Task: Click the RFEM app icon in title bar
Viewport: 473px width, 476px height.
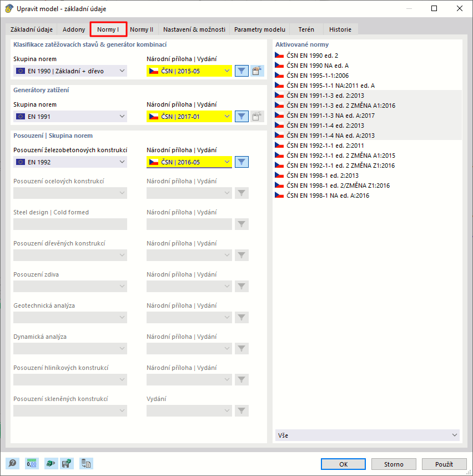Action: click(x=9, y=8)
